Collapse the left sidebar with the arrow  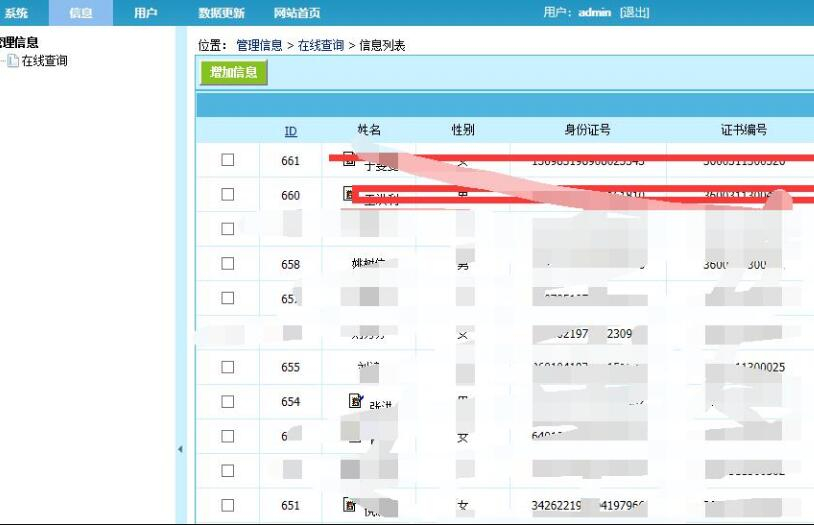[180, 450]
